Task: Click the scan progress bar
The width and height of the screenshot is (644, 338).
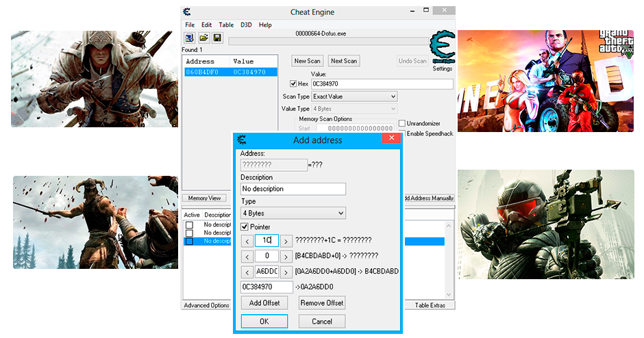Action: pyautogui.click(x=328, y=41)
